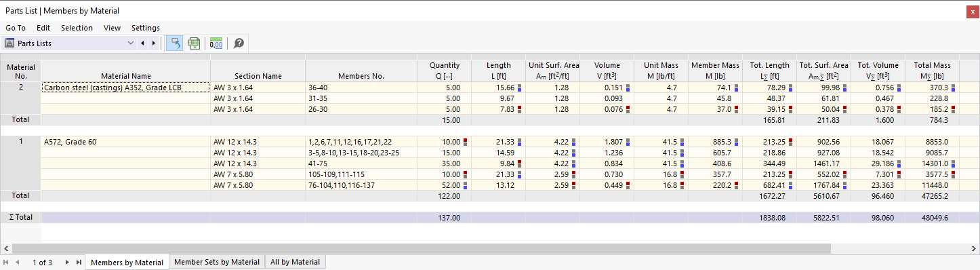Screen dimensions: 980x270
Task: Click total surface area value 5822.51
Action: click(824, 218)
